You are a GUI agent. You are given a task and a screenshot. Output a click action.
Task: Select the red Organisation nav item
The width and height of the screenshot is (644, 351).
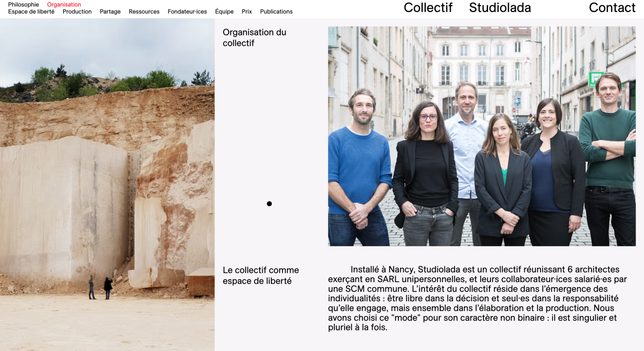pyautogui.click(x=64, y=5)
